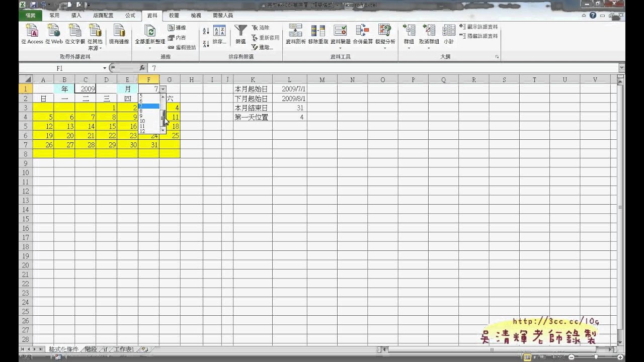Expand the 資料驗證 dropdown arrow
The width and height of the screenshot is (644, 362).
tap(340, 48)
